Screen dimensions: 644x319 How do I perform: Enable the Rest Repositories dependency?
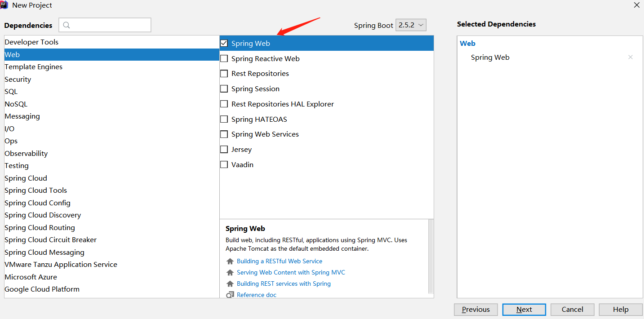coord(224,73)
